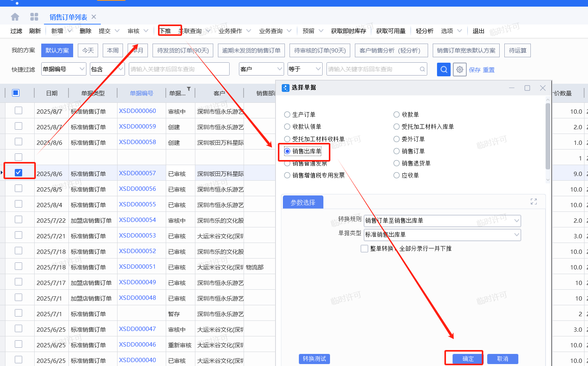
Task: Tick checkbox for order XSDD000060 row
Action: [x=18, y=111]
